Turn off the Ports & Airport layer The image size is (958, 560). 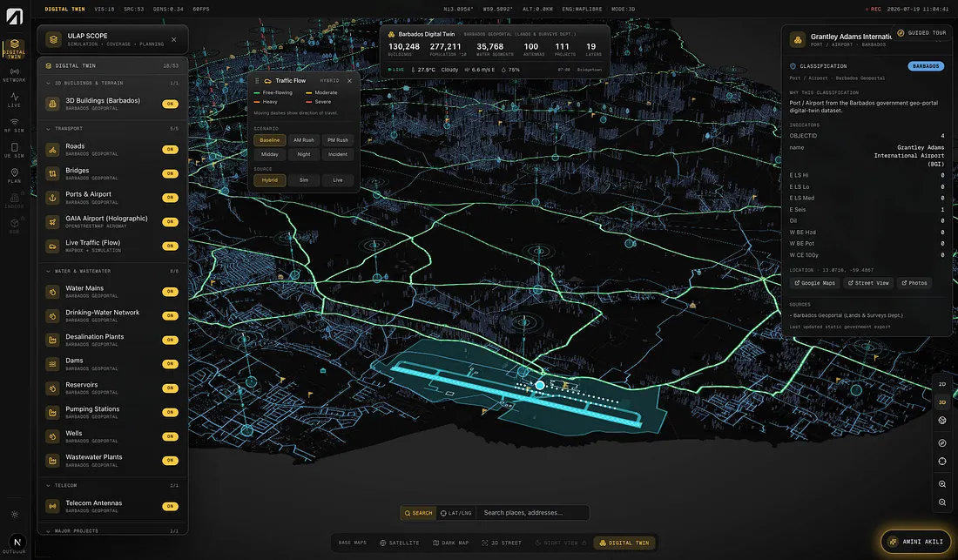pyautogui.click(x=170, y=198)
